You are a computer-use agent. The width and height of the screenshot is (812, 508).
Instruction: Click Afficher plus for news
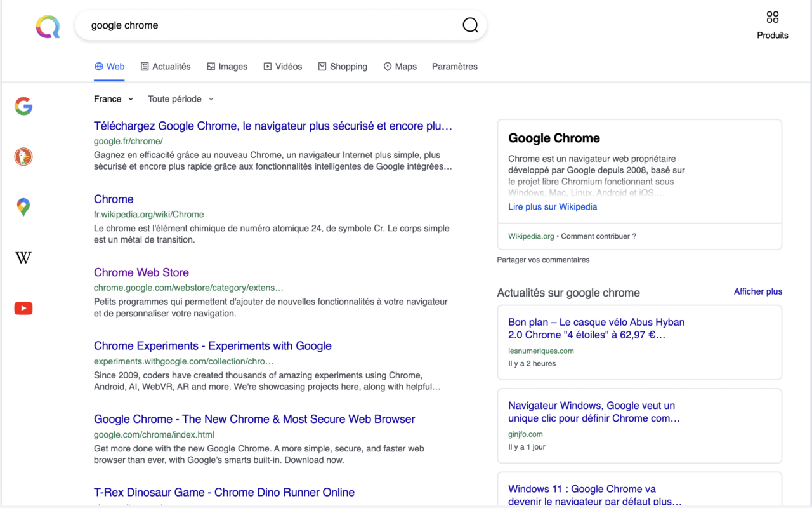[x=758, y=291]
